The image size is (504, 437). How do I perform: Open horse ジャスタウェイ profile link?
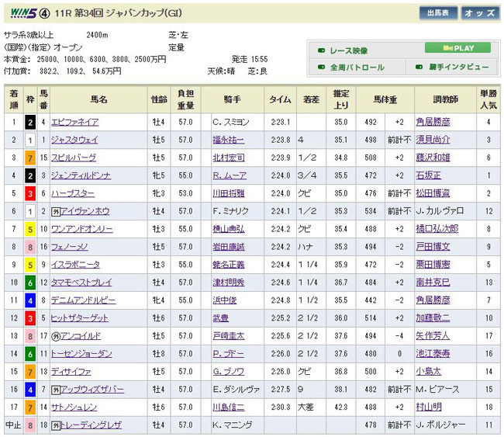(x=74, y=140)
